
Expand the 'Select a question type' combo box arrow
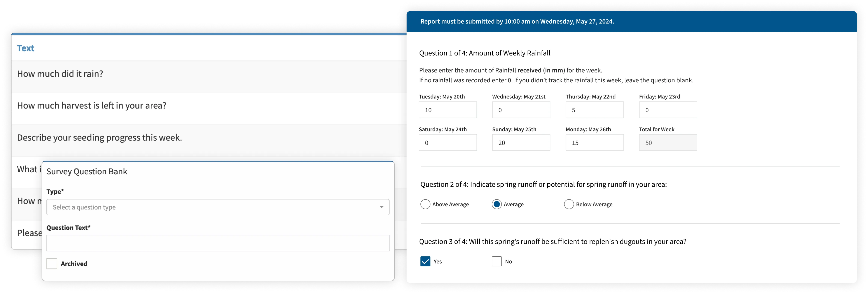point(382,207)
